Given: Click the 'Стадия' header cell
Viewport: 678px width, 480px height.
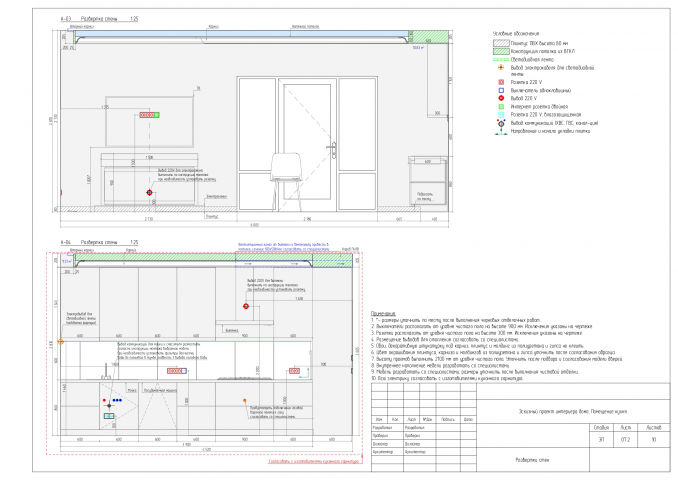Looking at the screenshot, I should coord(601,427).
